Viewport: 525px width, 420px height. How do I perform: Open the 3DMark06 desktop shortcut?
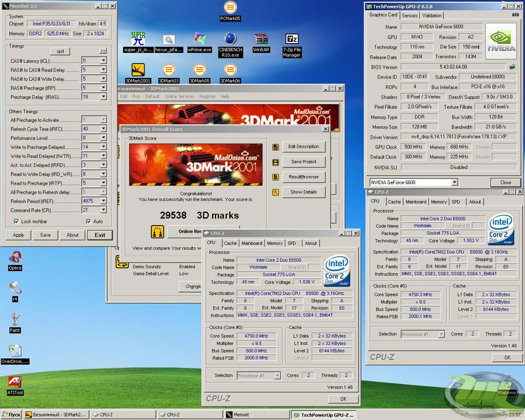coord(230,73)
